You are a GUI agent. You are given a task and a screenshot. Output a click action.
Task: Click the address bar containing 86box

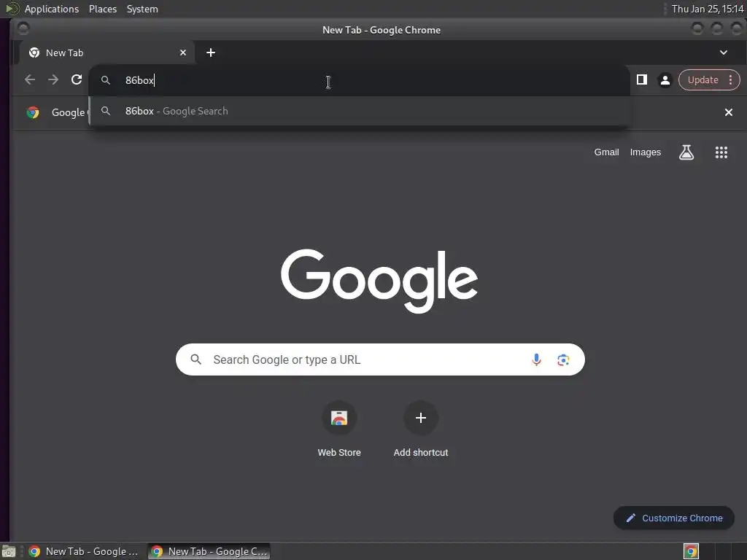coord(359,80)
